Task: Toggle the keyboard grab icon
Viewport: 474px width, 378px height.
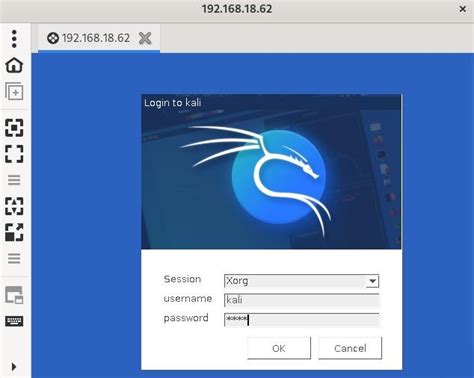Action: [14, 321]
